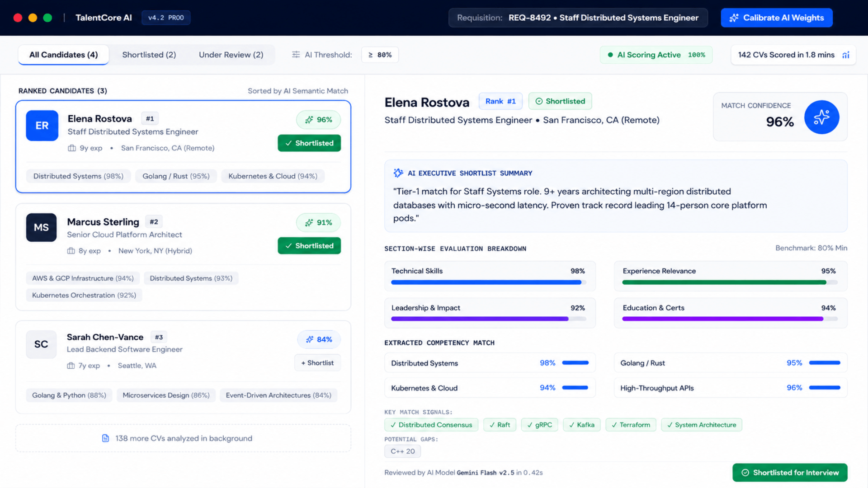Screen dimensions: 868x488
Task: Click the Technical Skills 98% progress bar
Action: point(489,282)
